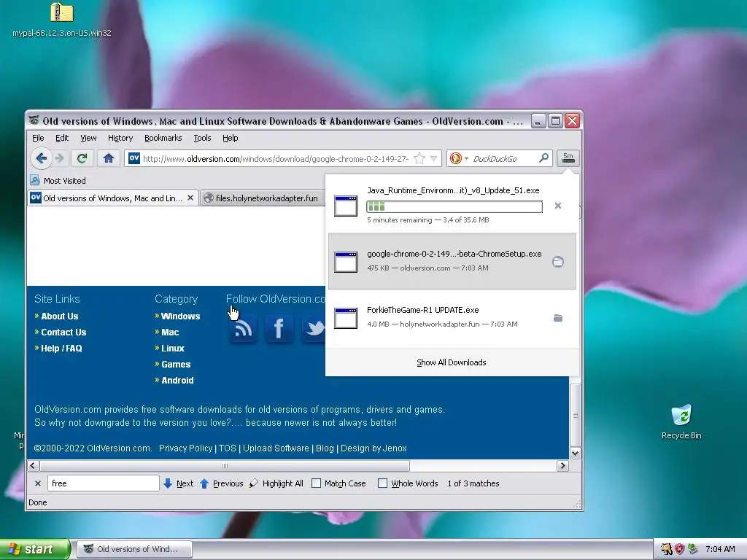Viewport: 747px width, 560px height.
Task: Open the URL history dropdown arrow
Action: [433, 158]
